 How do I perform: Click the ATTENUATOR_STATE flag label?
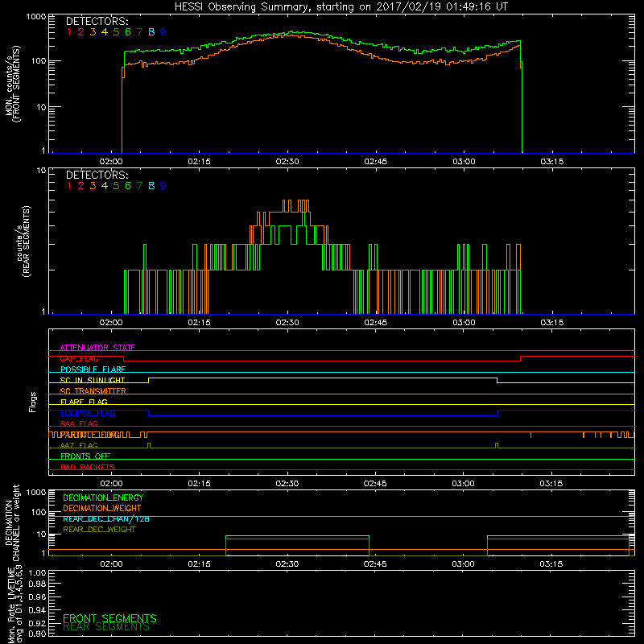pyautogui.click(x=97, y=348)
